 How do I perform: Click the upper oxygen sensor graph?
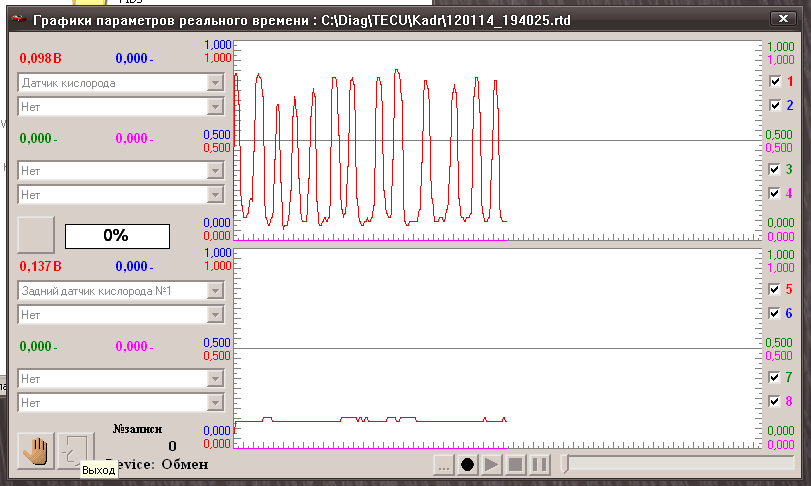(x=498, y=140)
